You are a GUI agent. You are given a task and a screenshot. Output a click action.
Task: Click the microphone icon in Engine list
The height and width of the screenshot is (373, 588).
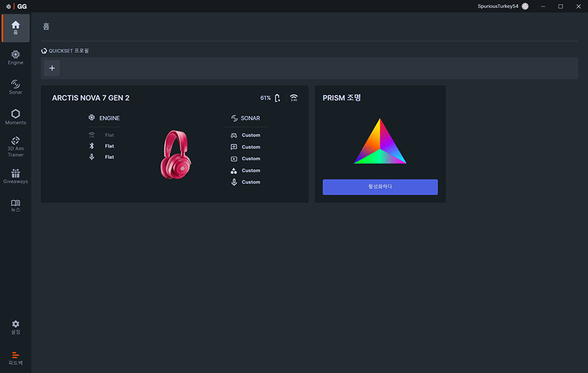point(92,157)
